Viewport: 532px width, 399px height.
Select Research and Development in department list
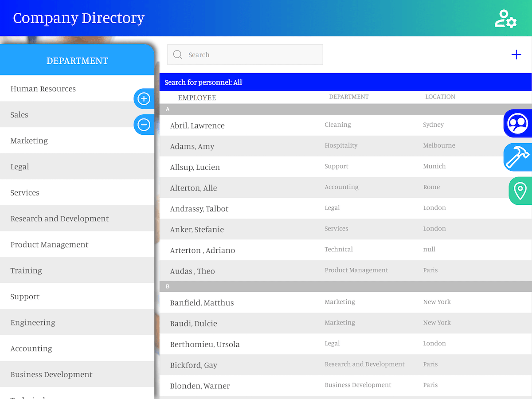click(x=77, y=219)
